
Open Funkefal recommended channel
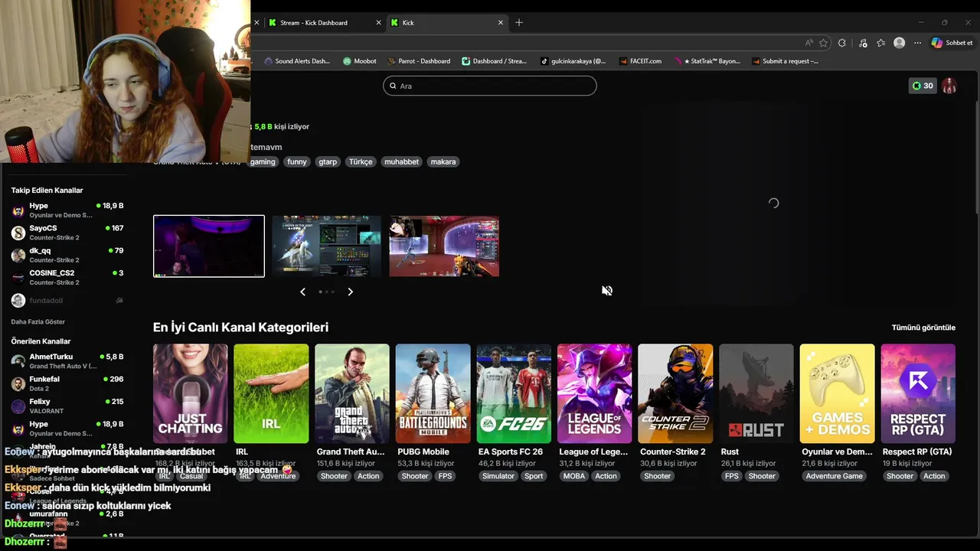(x=67, y=383)
